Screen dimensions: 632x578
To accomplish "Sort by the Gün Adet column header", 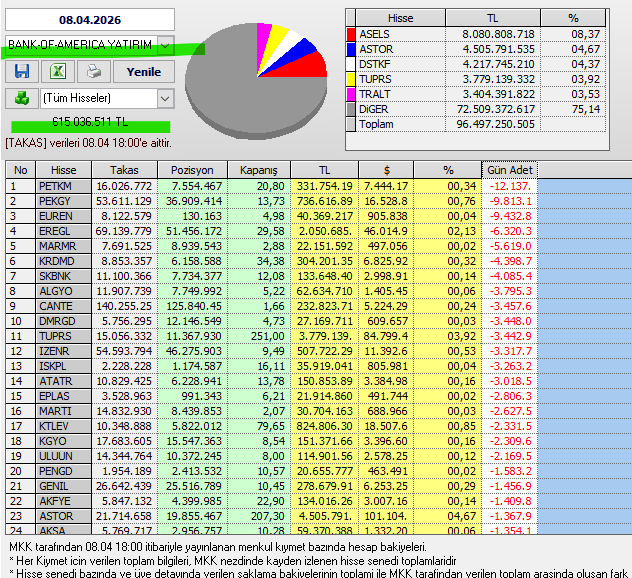I will pos(510,170).
